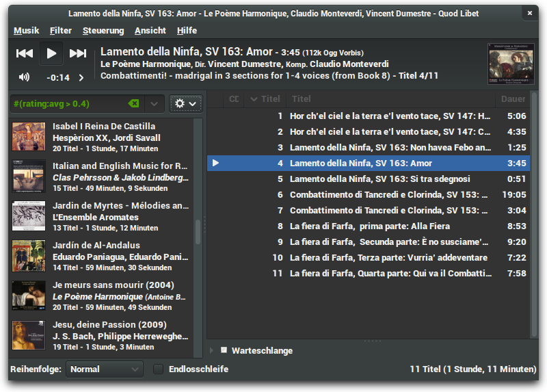
Task: Click the album list scrollbar
Action: 198,232
